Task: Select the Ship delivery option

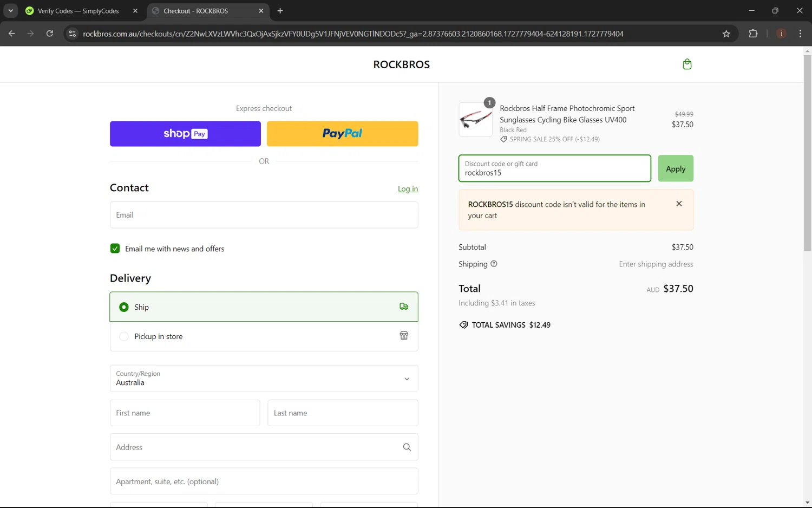Action: point(124,307)
